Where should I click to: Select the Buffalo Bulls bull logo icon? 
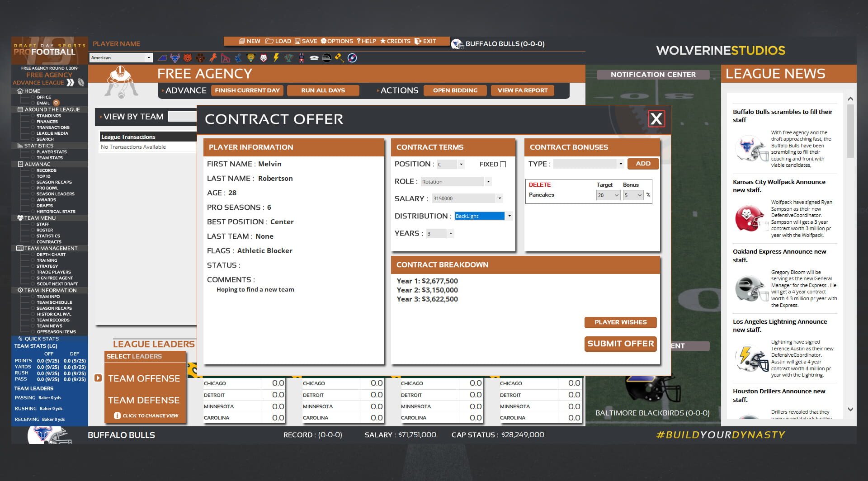tap(175, 57)
